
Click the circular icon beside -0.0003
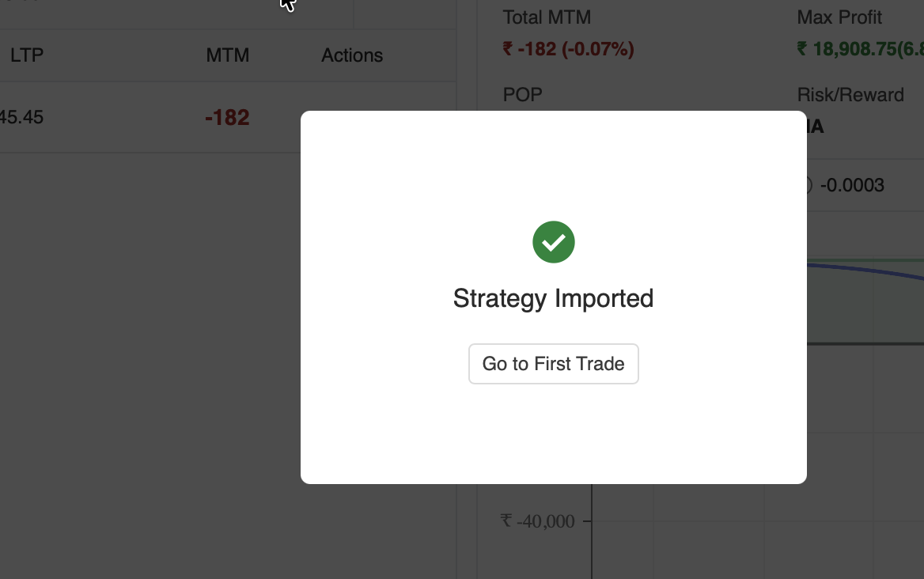coord(808,186)
